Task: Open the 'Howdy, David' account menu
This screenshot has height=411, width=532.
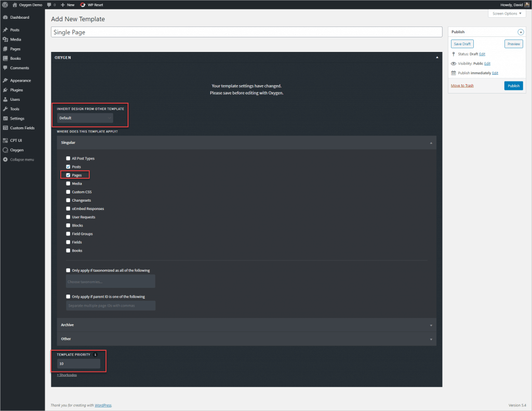Action: click(x=512, y=5)
